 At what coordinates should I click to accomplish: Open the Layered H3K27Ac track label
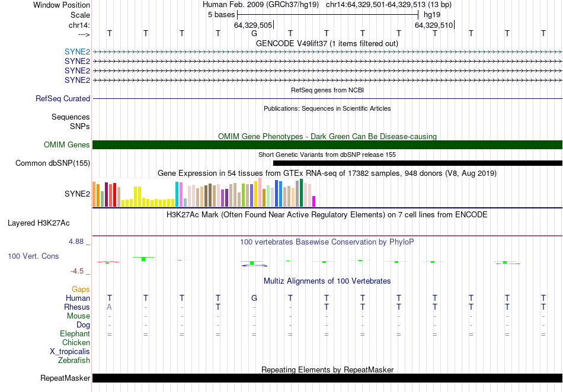click(x=39, y=223)
